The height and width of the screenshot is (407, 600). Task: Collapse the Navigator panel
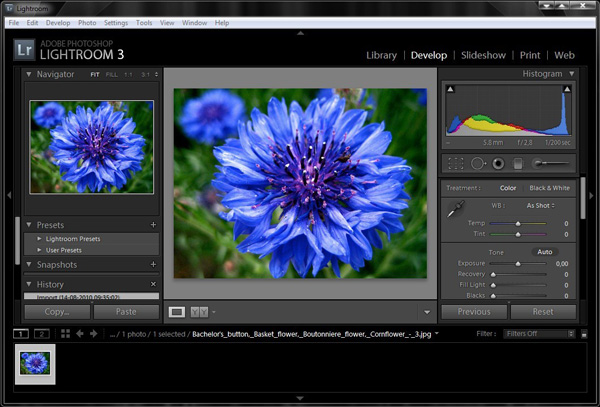[x=29, y=74]
